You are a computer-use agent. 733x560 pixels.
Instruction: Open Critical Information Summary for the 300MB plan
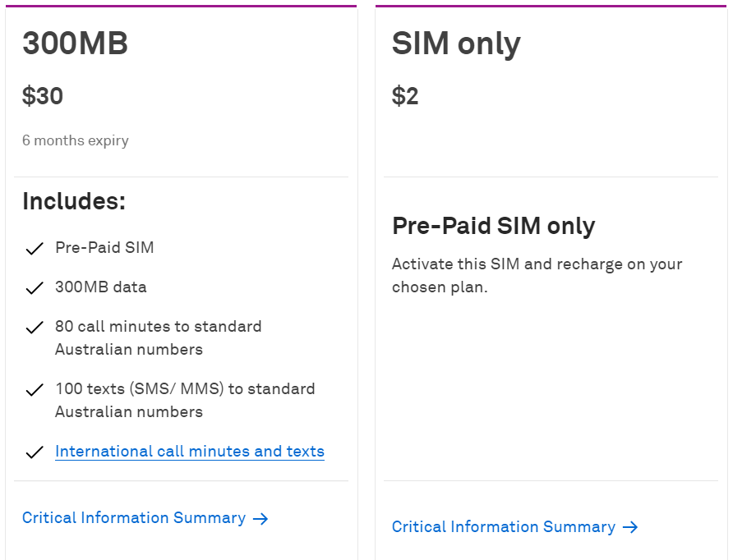click(134, 518)
